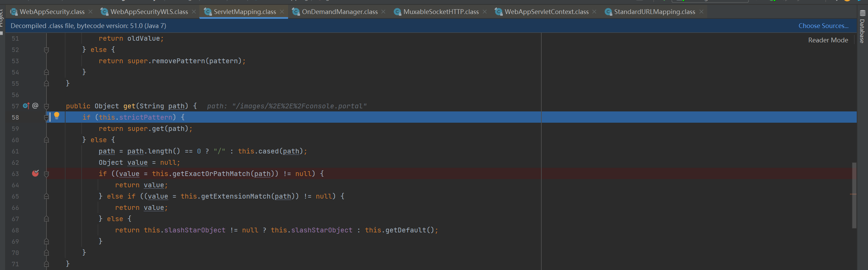Enable Reader Mode

click(828, 40)
